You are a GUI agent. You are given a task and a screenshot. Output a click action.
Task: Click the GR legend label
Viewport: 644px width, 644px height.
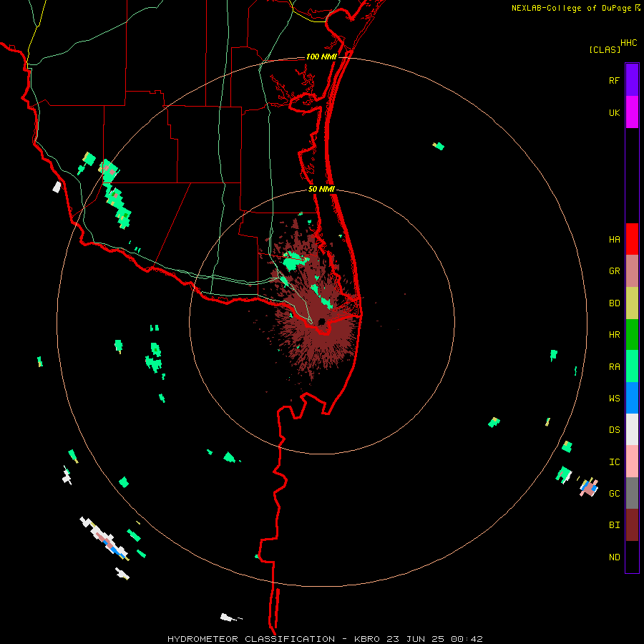[x=614, y=271]
